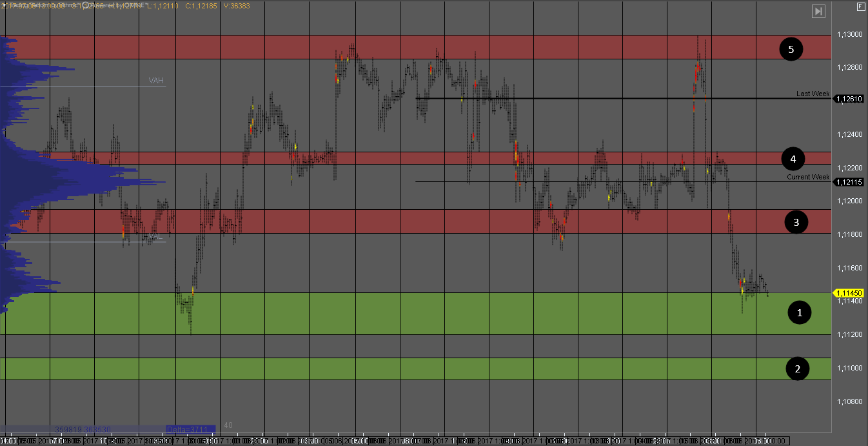The width and height of the screenshot is (868, 446).
Task: Click the 1,12115 Current Week price label
Action: click(x=849, y=182)
